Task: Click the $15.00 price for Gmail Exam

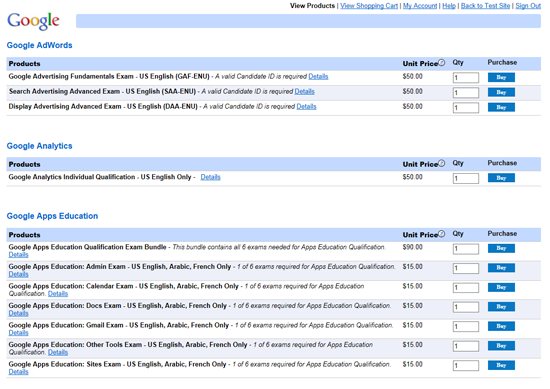Action: tap(412, 325)
